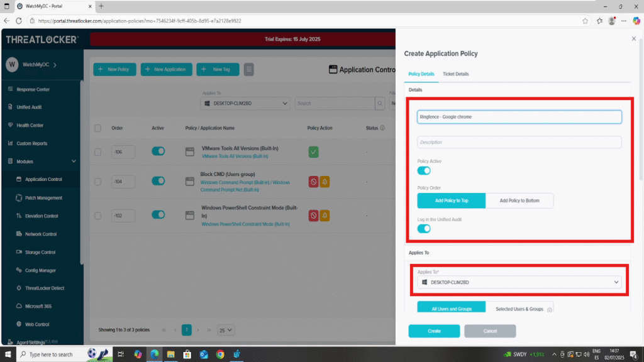Viewport: 644px width, 362px height.
Task: Open the list menu icon beside New Tag
Action: click(x=248, y=69)
